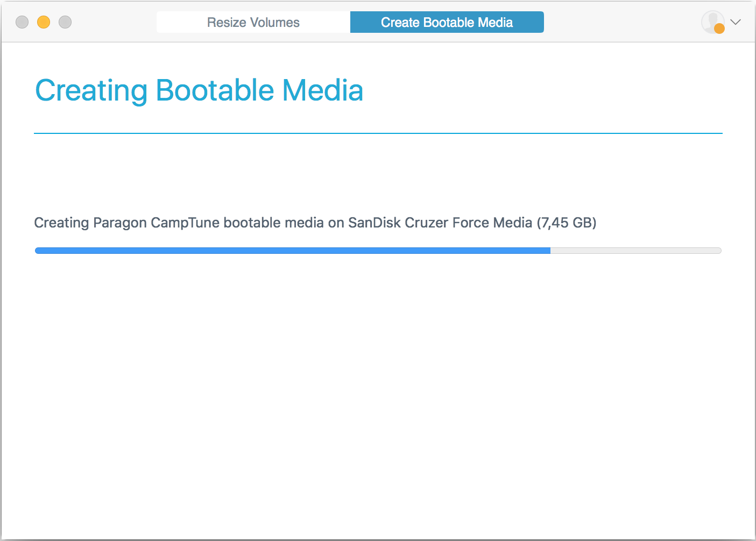The height and width of the screenshot is (541, 756).
Task: Select the Create Bootable Media tab
Action: 447,23
